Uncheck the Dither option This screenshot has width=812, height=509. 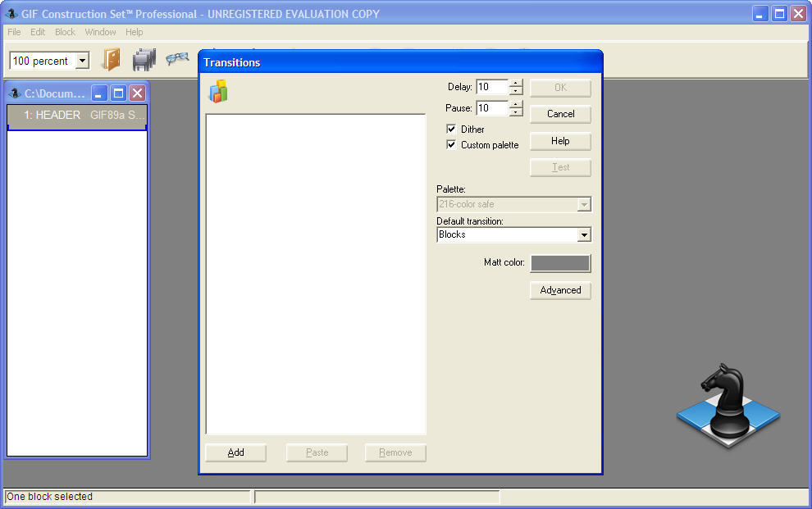click(x=450, y=129)
